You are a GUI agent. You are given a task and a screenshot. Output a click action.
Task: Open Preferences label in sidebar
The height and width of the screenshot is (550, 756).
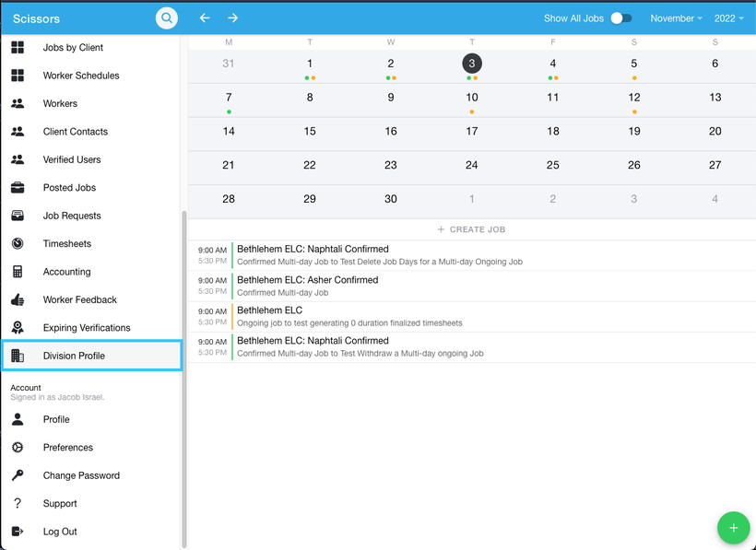(x=68, y=448)
